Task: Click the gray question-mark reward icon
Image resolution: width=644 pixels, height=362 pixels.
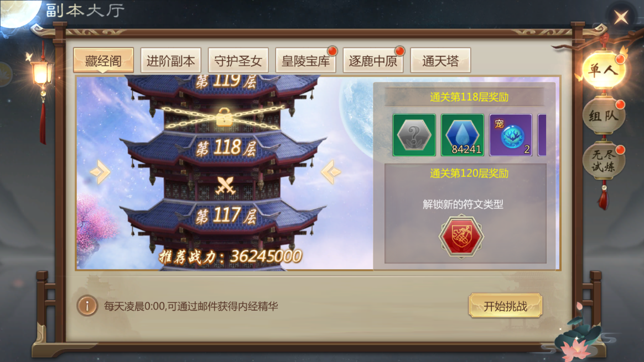Action: point(414,135)
